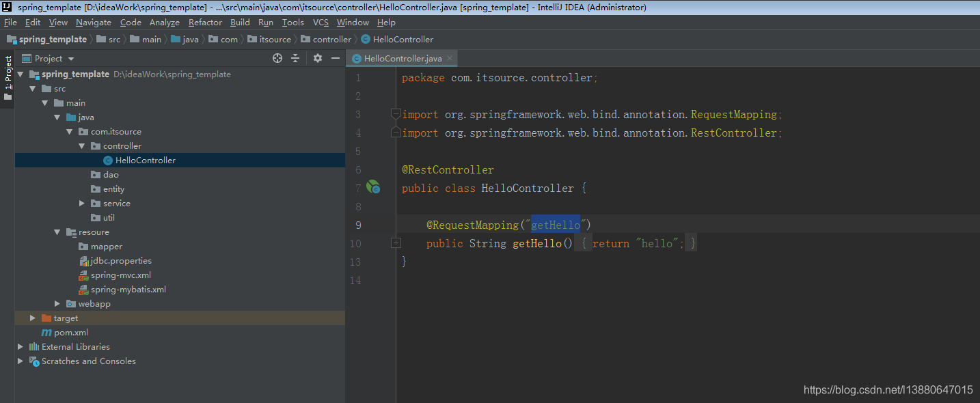Collapse the spring_template root node
The width and height of the screenshot is (980, 403).
point(21,74)
